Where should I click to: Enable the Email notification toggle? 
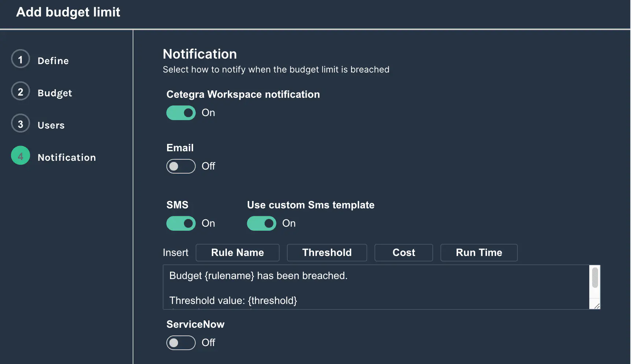click(x=181, y=166)
